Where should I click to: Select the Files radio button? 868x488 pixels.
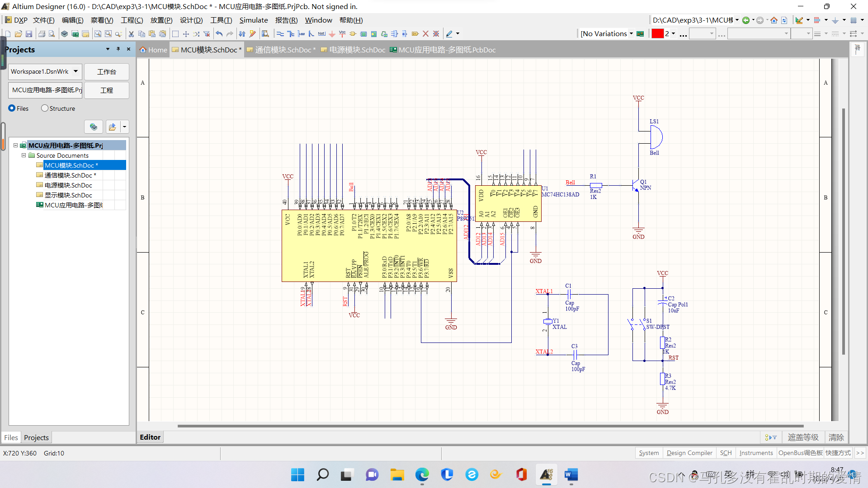pos(12,108)
